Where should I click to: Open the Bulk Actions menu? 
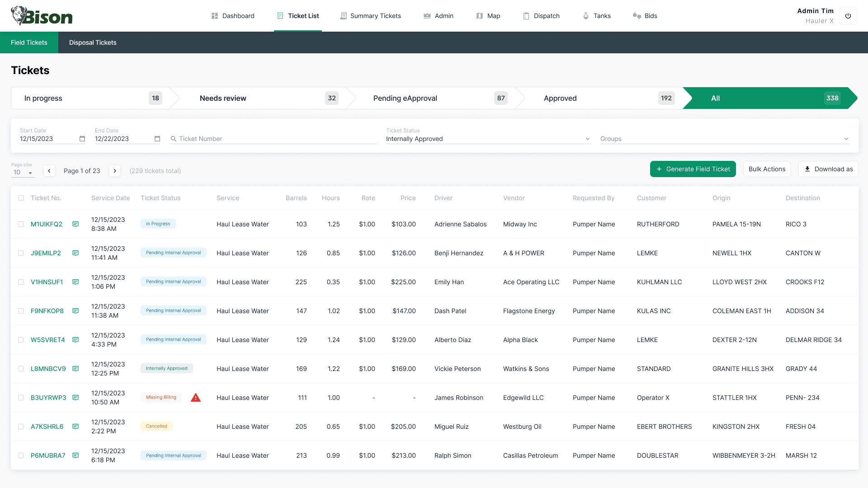point(767,169)
